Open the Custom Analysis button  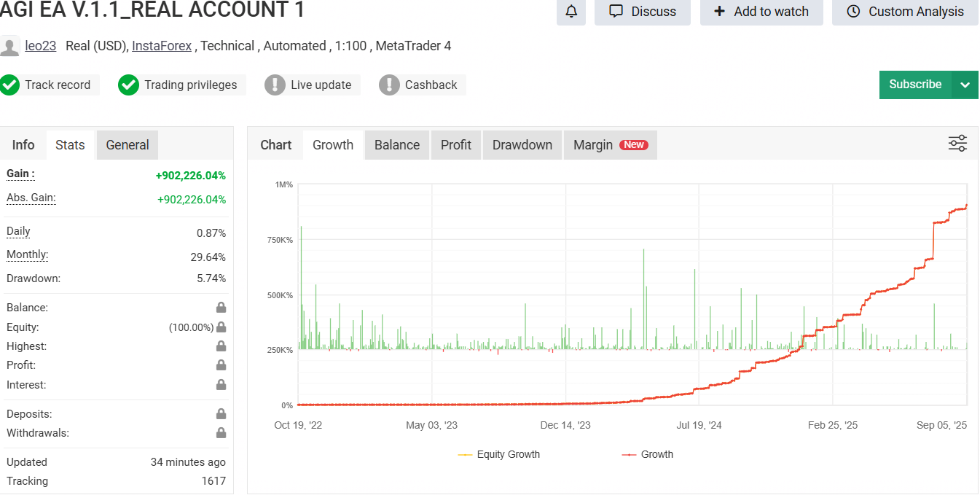(905, 12)
